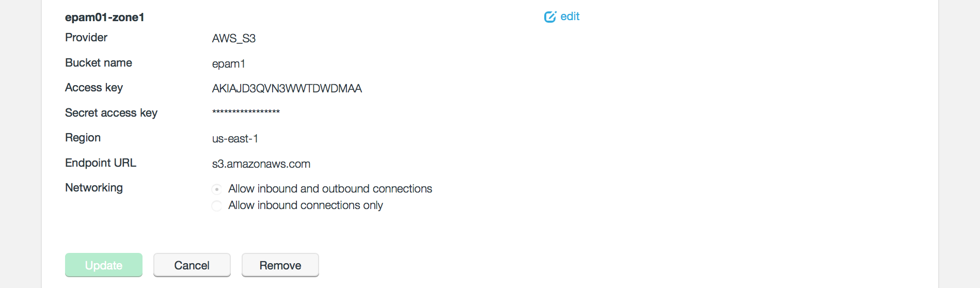The width and height of the screenshot is (980, 288).
Task: Click the Allow inbound connections only label
Action: click(x=306, y=205)
